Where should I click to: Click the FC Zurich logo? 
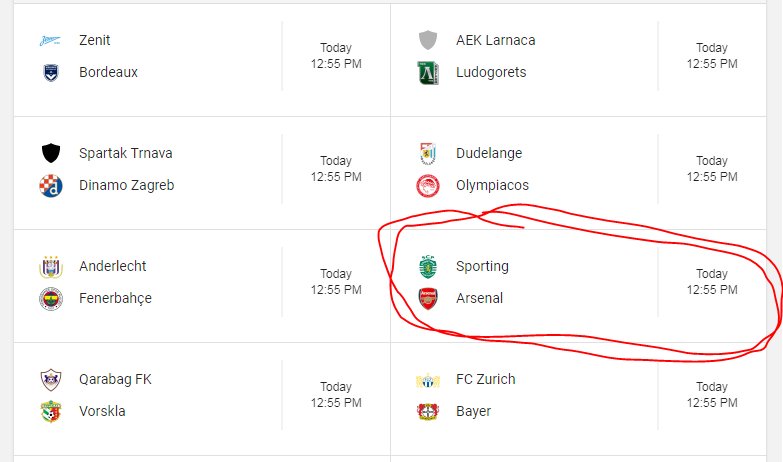click(x=428, y=381)
